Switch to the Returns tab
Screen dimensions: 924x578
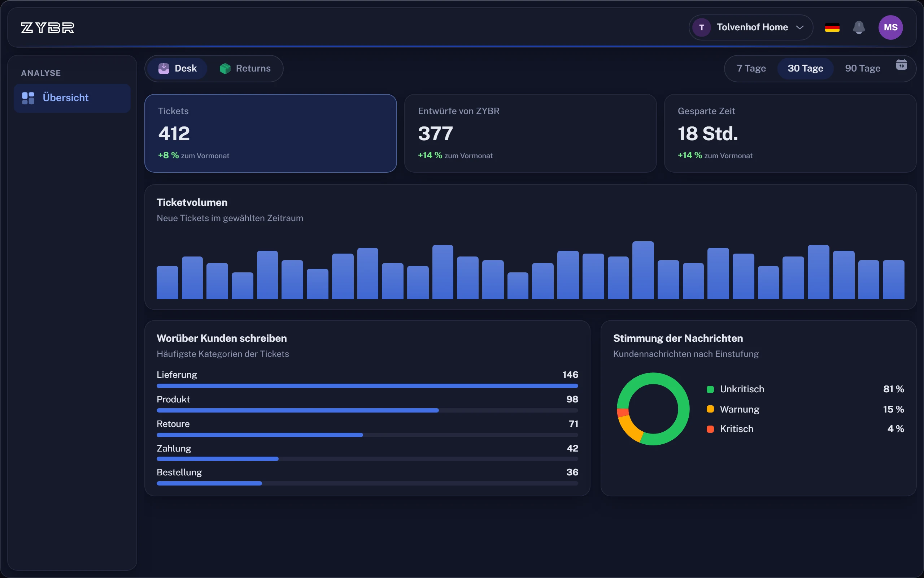pyautogui.click(x=245, y=68)
